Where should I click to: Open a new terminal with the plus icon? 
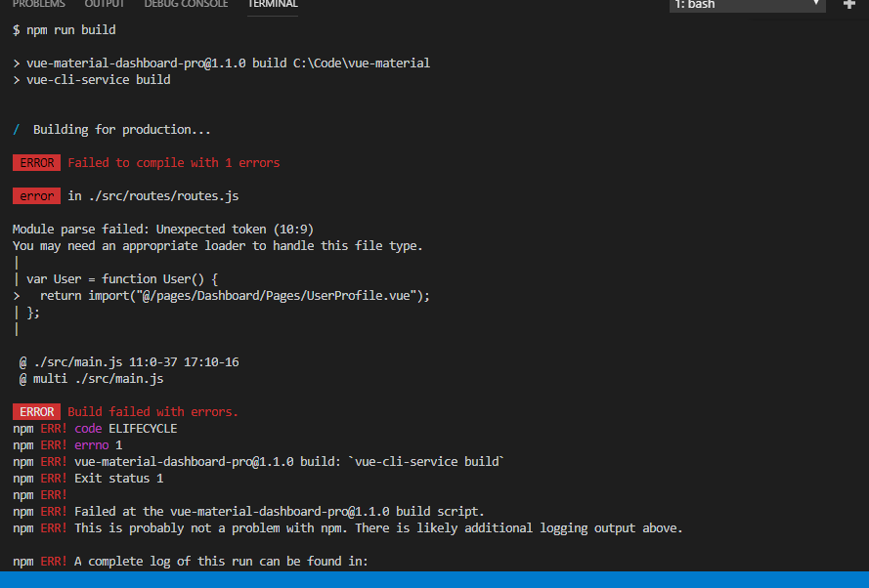[x=850, y=6]
